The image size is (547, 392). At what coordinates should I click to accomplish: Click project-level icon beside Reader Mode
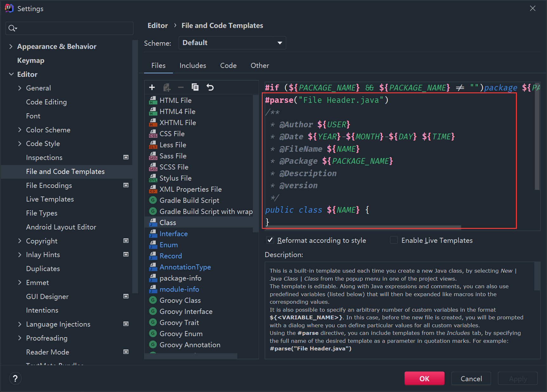click(126, 352)
